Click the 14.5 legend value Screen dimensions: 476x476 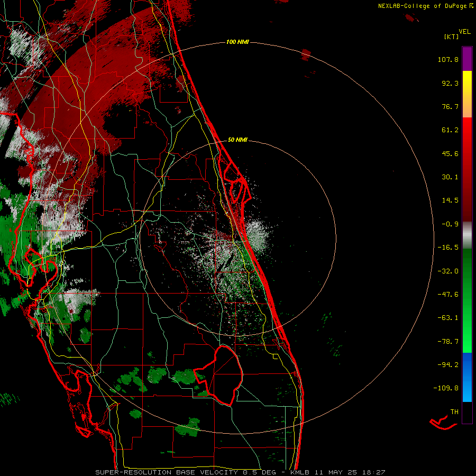[450, 200]
